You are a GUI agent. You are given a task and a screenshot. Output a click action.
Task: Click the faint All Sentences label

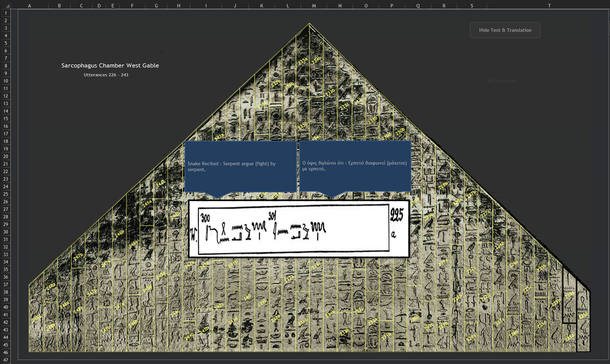[x=502, y=81]
